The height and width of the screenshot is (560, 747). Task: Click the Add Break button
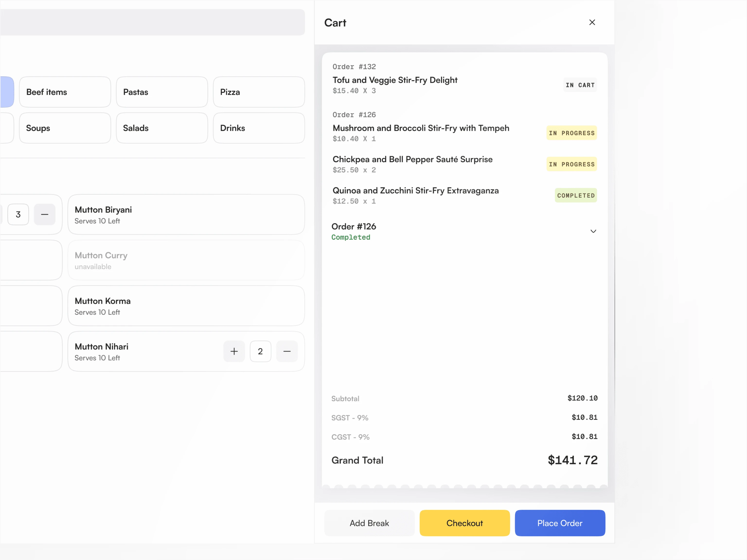pos(369,523)
